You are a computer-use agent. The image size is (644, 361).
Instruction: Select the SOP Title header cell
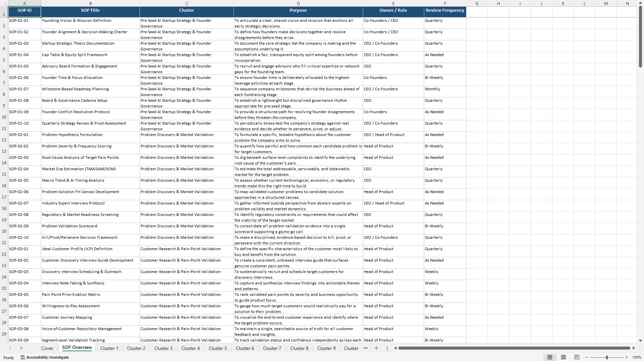pos(90,12)
